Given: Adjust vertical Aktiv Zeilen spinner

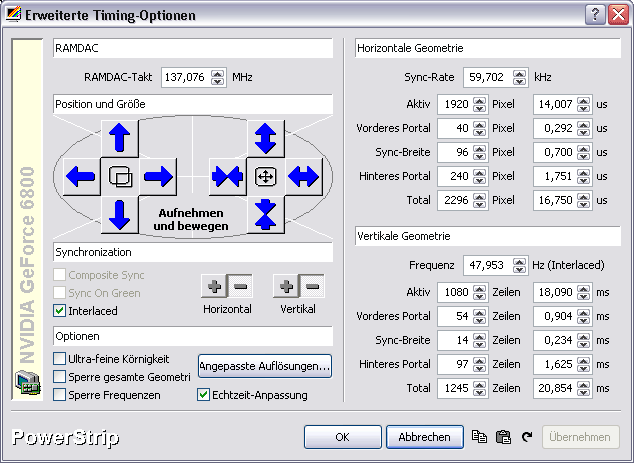Looking at the screenshot, I should (480, 292).
